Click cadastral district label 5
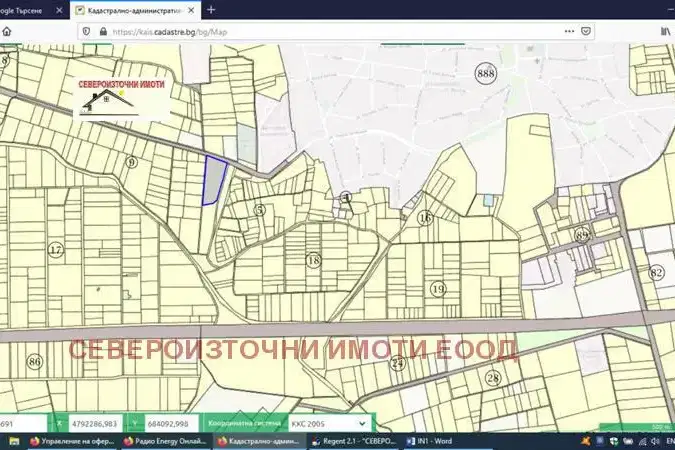 click(259, 210)
